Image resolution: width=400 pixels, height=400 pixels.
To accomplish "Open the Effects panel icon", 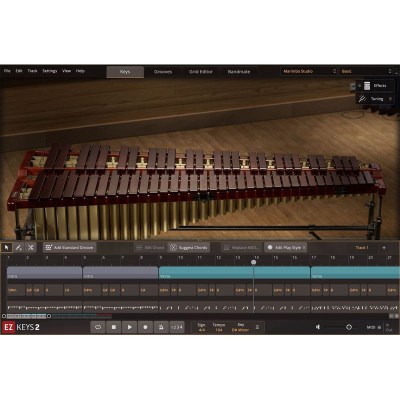I will [x=367, y=86].
